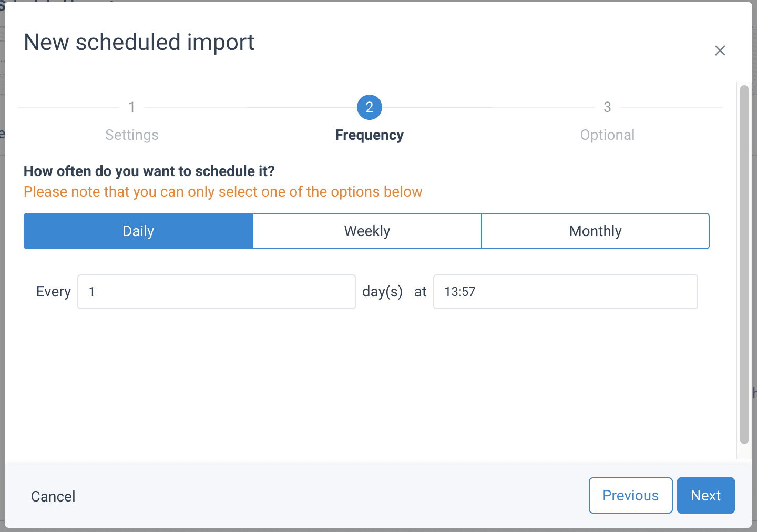The height and width of the screenshot is (532, 757).
Task: Jump to the Optional step label
Action: (x=607, y=135)
